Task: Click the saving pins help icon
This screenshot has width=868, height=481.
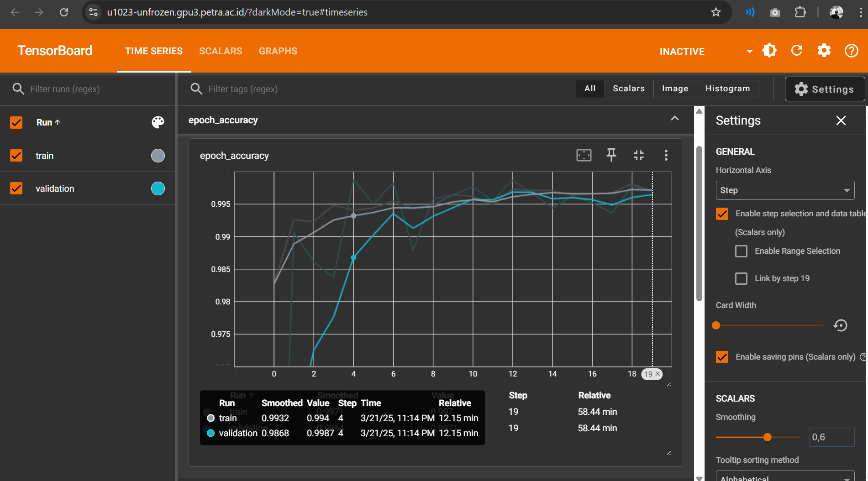Action: (863, 357)
